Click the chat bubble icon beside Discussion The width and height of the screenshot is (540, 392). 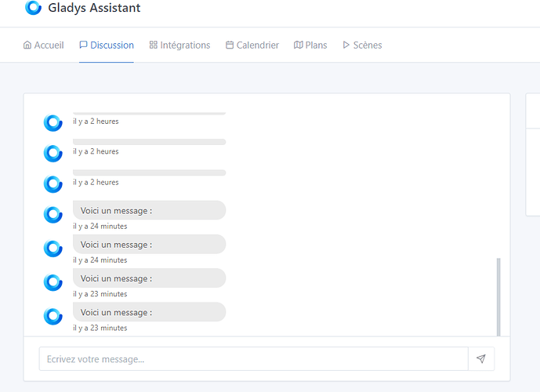(x=83, y=45)
